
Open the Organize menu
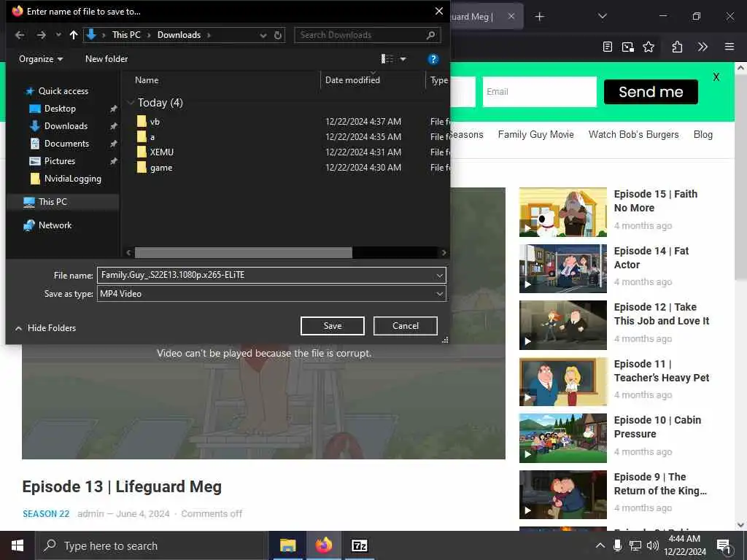click(x=41, y=59)
